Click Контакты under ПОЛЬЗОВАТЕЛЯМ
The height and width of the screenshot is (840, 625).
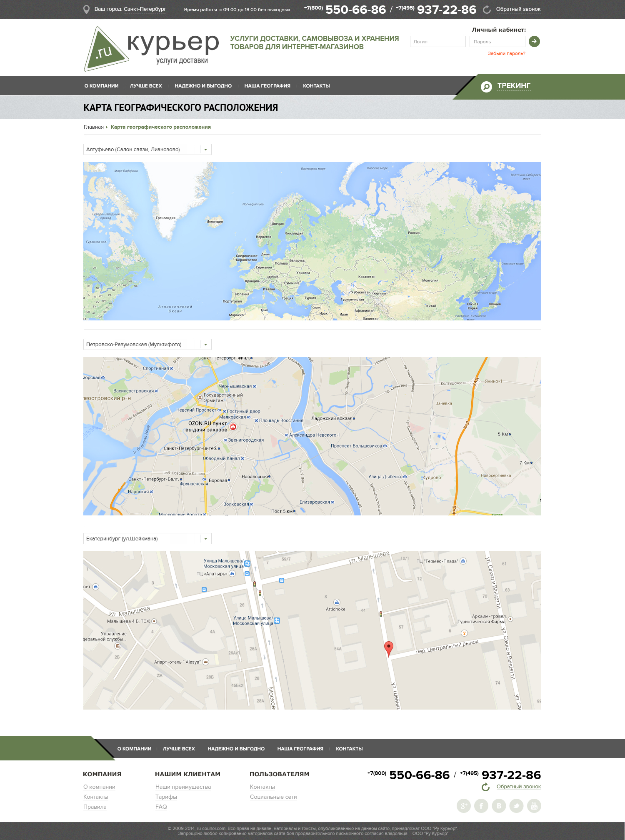point(262,787)
